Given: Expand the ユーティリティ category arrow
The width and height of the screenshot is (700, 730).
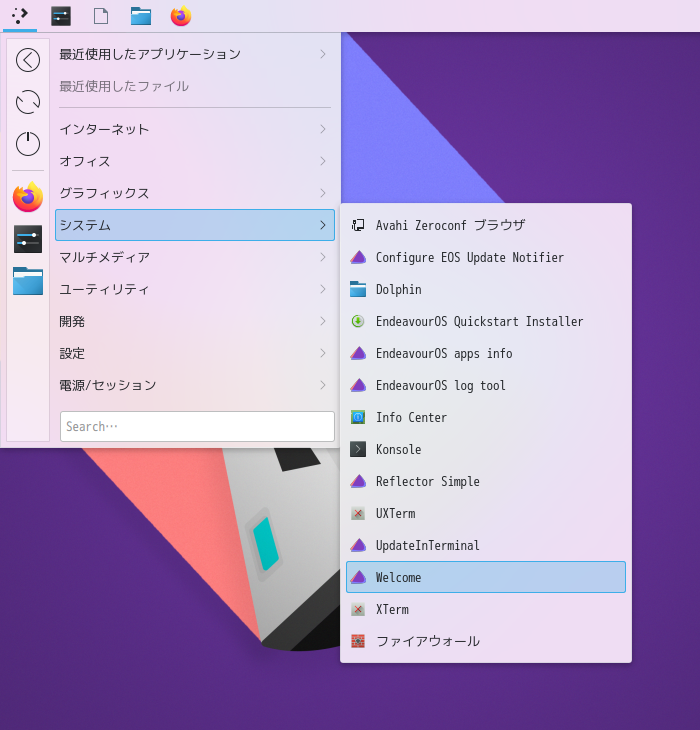Looking at the screenshot, I should 323,289.
